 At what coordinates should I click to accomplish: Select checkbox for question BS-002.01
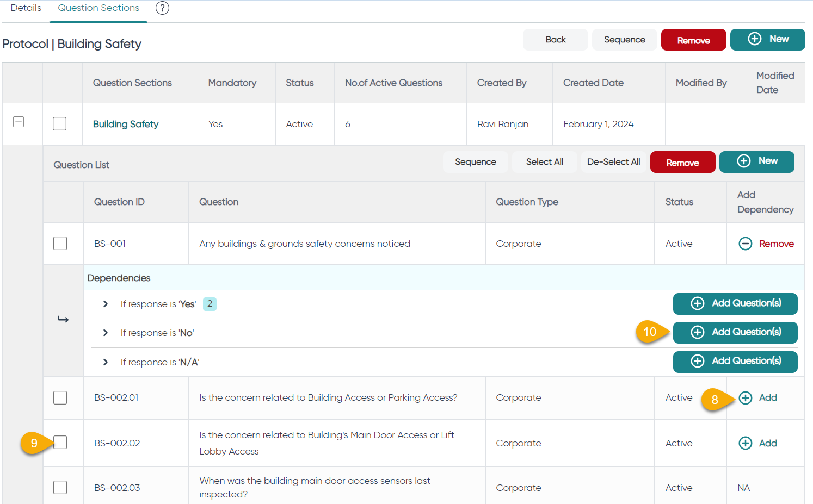60,397
